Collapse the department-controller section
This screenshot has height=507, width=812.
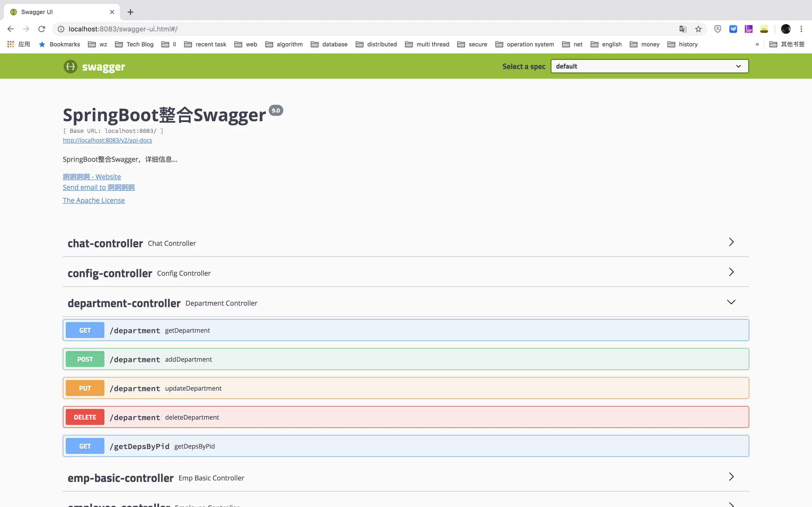point(731,302)
